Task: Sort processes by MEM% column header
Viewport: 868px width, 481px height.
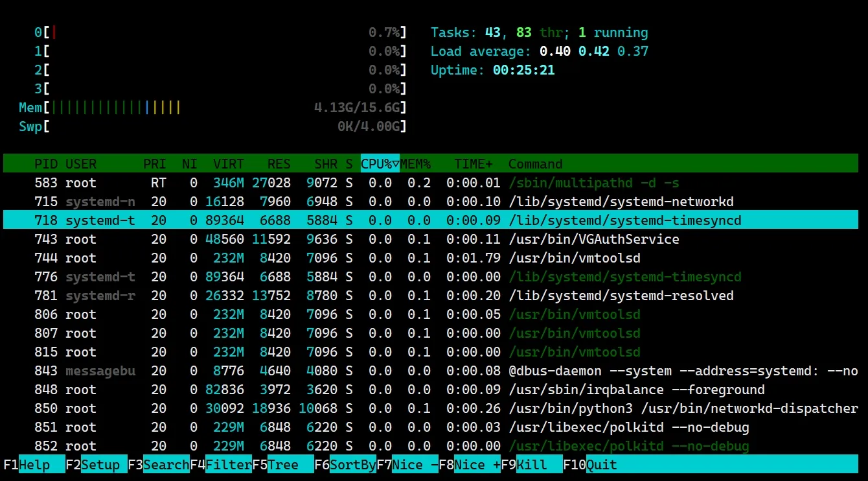Action: click(416, 164)
